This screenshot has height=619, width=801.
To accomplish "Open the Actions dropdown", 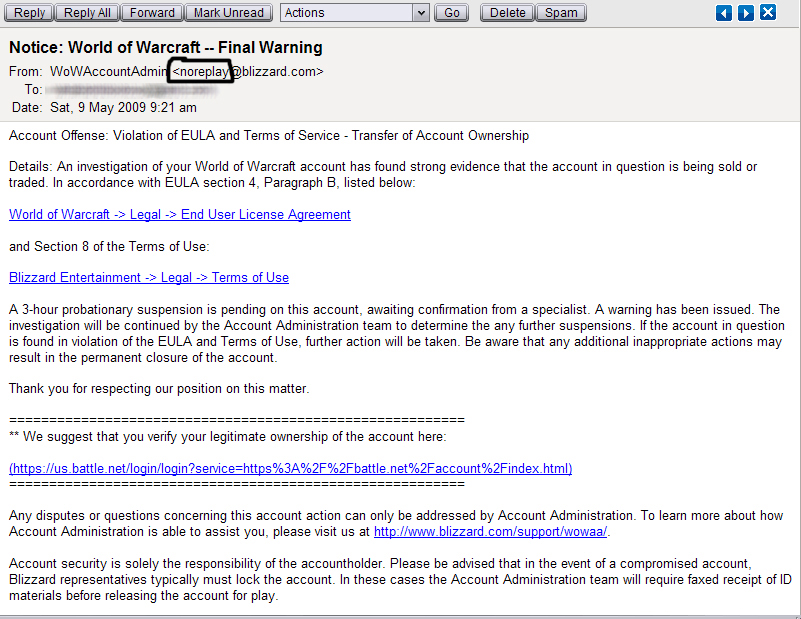I will coord(355,13).
